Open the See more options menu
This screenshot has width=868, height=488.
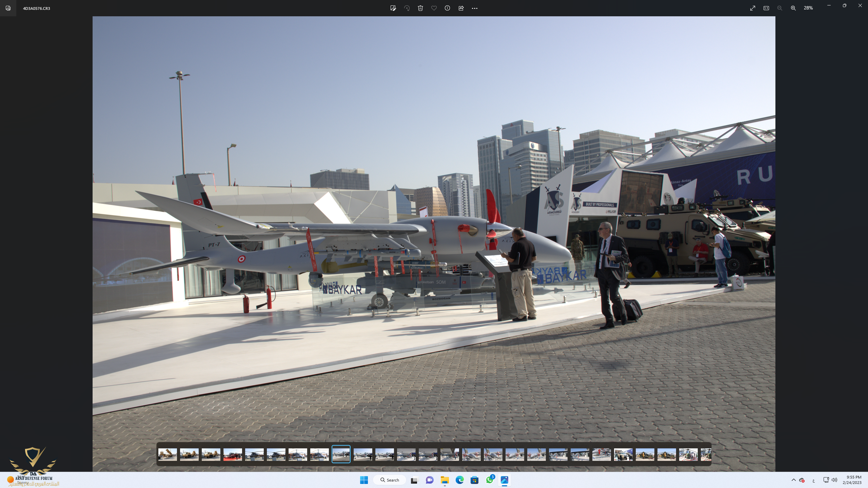coord(475,8)
